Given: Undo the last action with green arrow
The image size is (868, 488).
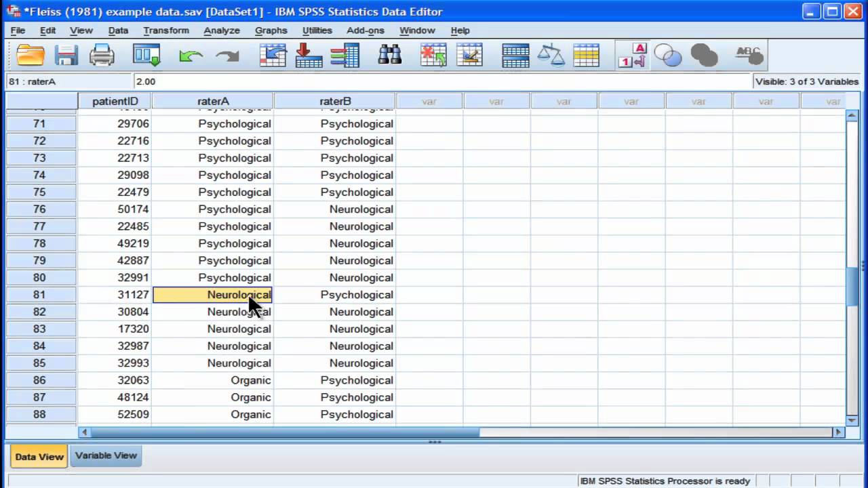Looking at the screenshot, I should click(191, 56).
